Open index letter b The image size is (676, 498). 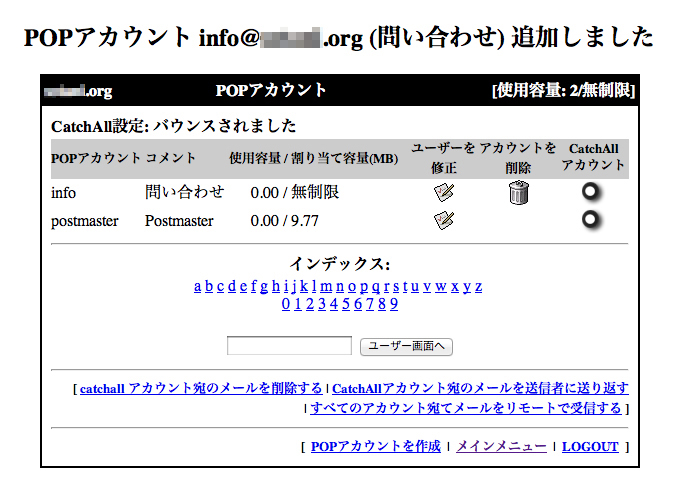pos(209,286)
